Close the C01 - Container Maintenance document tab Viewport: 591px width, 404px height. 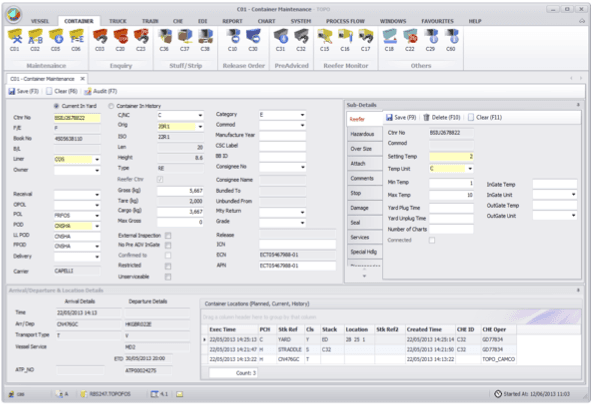click(x=82, y=79)
